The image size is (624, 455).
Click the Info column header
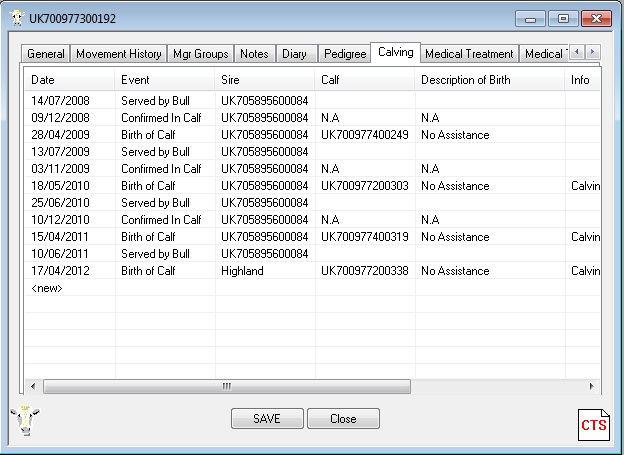(x=583, y=80)
